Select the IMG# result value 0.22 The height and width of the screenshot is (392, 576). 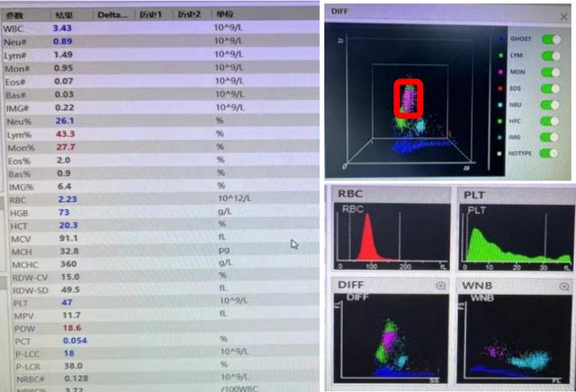click(x=65, y=108)
